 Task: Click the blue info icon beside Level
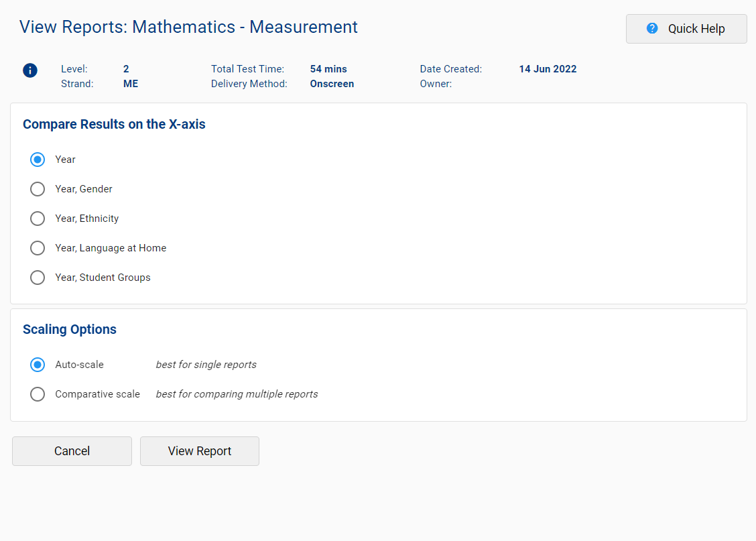pyautogui.click(x=30, y=70)
